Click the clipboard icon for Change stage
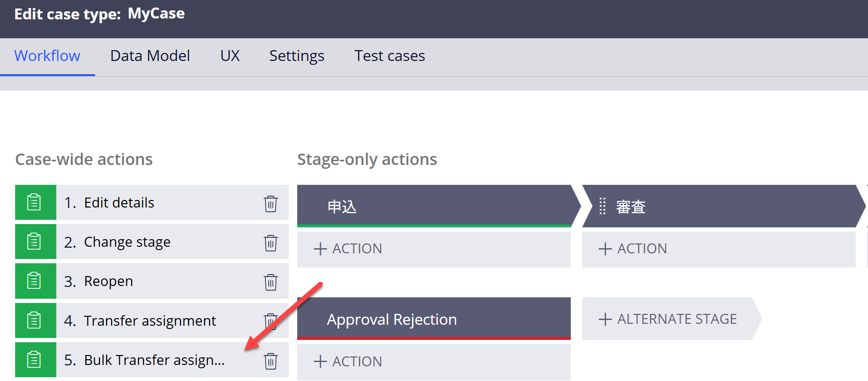868x381 pixels. (x=35, y=242)
